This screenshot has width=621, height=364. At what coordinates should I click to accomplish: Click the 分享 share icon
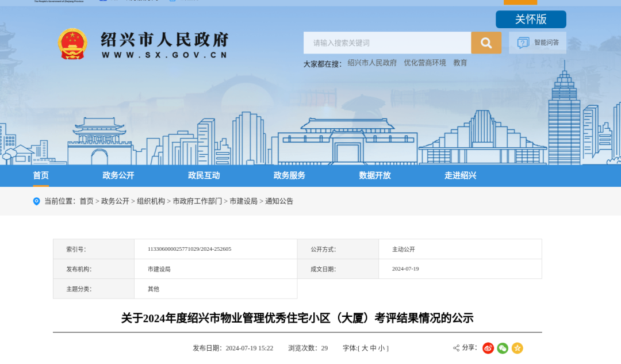(x=457, y=348)
